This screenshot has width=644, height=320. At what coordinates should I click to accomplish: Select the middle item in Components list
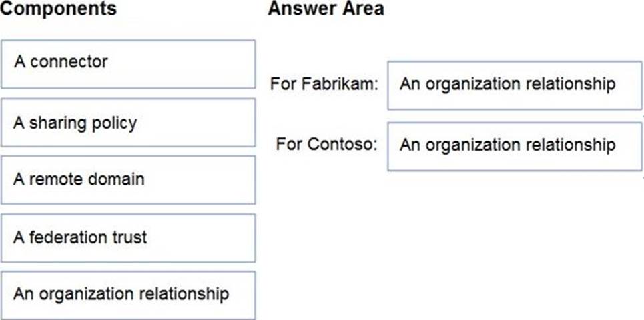coord(127,179)
